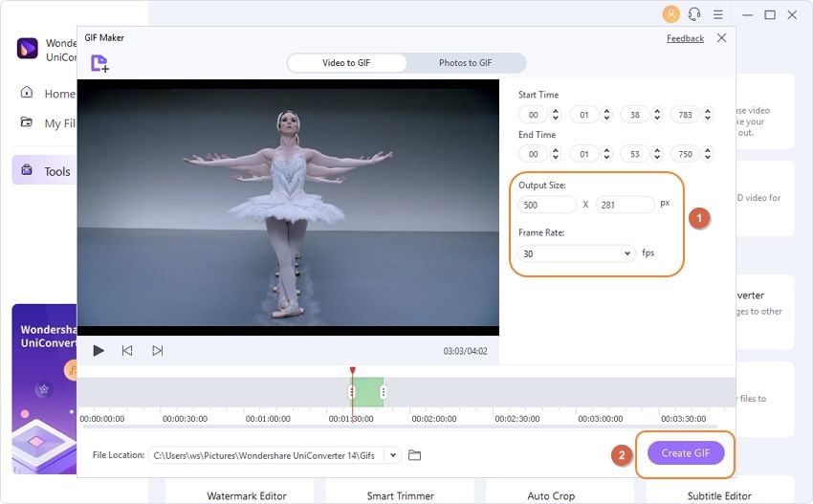
Task: Jump to next frame in preview
Action: [x=158, y=351]
